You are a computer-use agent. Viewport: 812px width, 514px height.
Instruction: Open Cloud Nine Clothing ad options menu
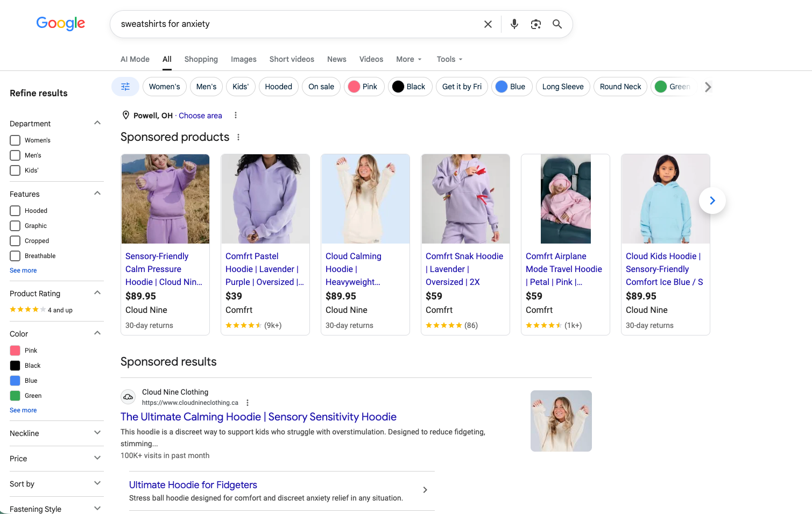tap(248, 403)
